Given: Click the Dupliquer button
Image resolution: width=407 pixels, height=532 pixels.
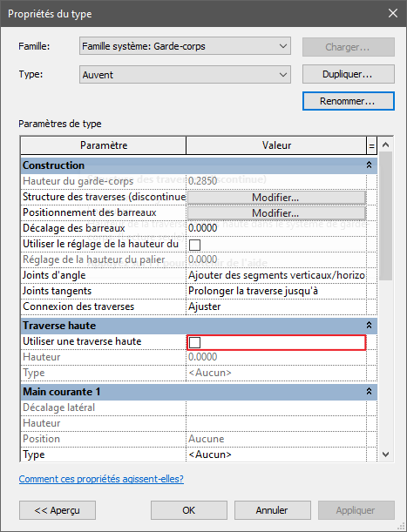Looking at the screenshot, I should [349, 74].
